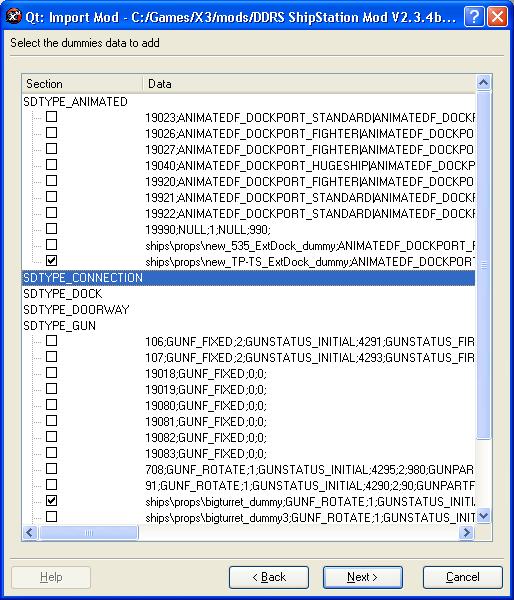Close the Import Mod dialog

(497, 17)
